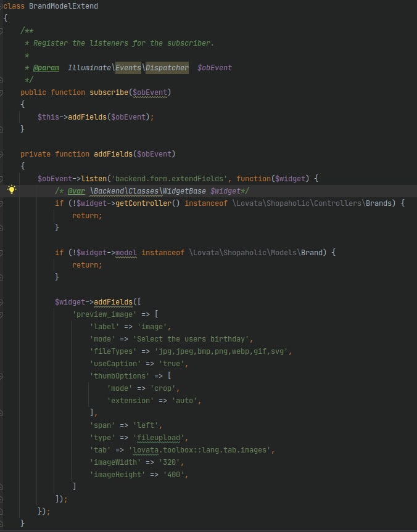Screen dimensions: 417x532
Task: Click the 'useCaption' key
Action: pyautogui.click(x=115, y=364)
